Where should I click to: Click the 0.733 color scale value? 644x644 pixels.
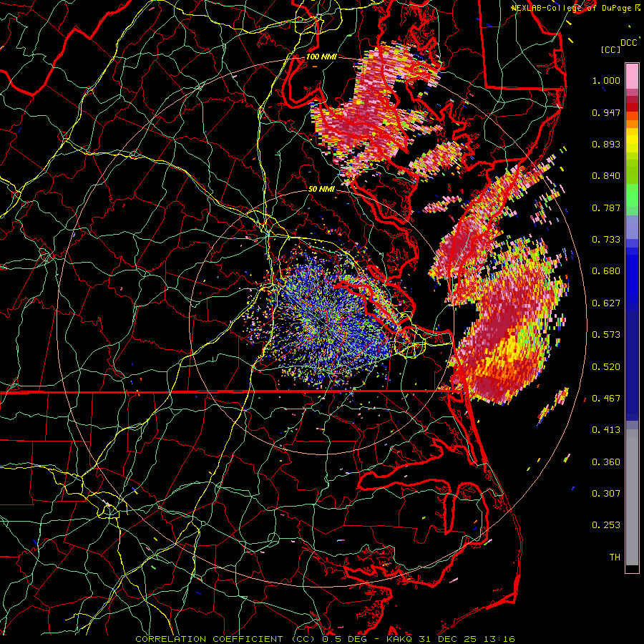point(606,240)
